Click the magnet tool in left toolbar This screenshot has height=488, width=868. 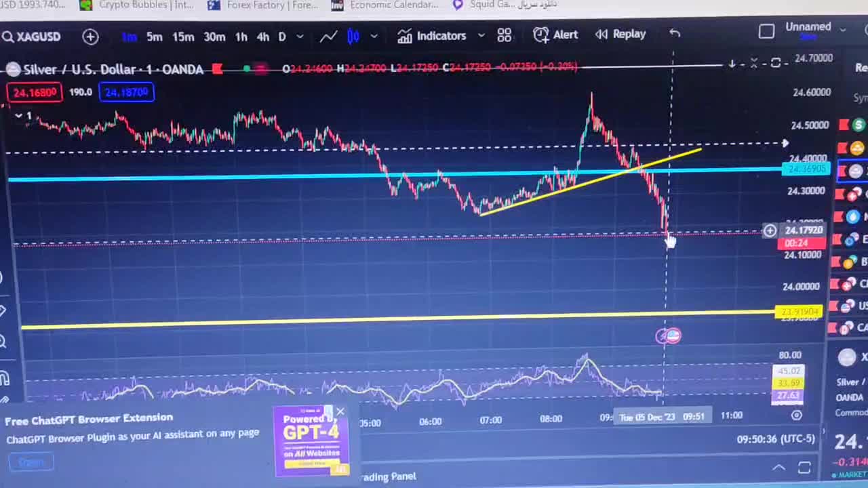click(4, 378)
